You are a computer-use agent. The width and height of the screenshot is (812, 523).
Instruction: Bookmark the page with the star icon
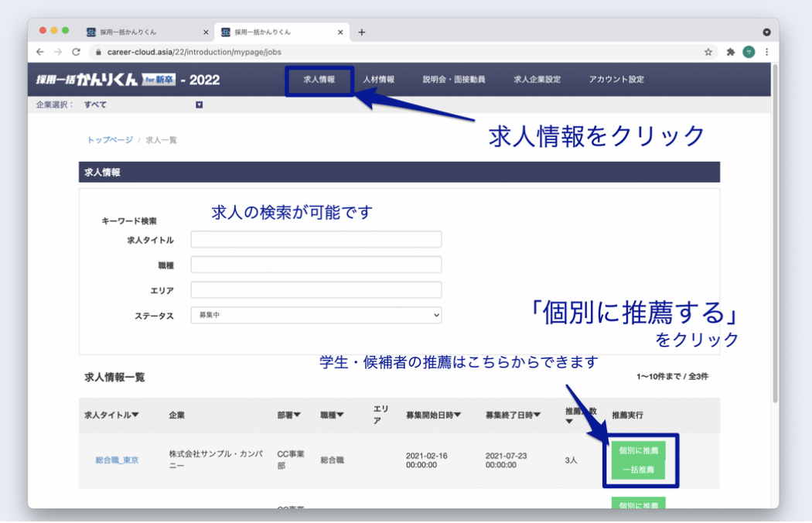708,51
